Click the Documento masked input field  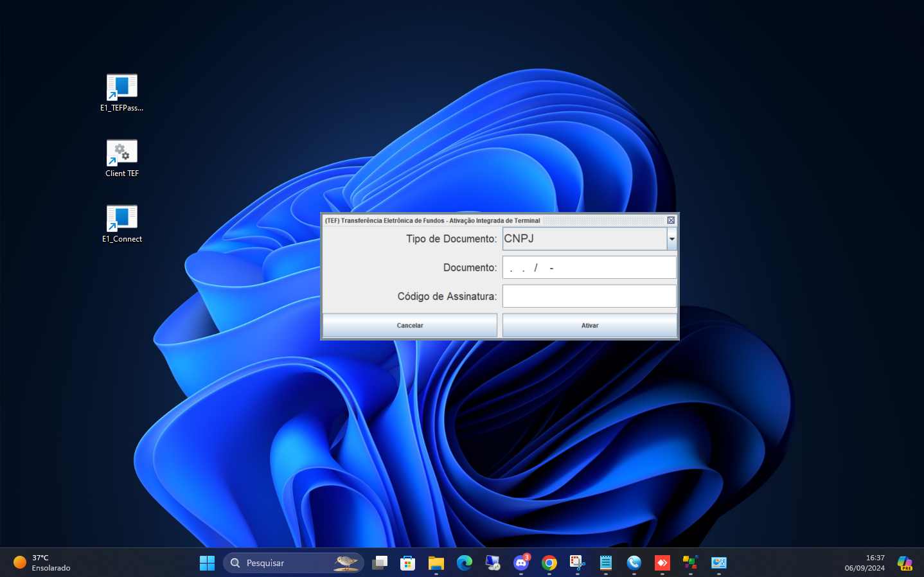[589, 267]
